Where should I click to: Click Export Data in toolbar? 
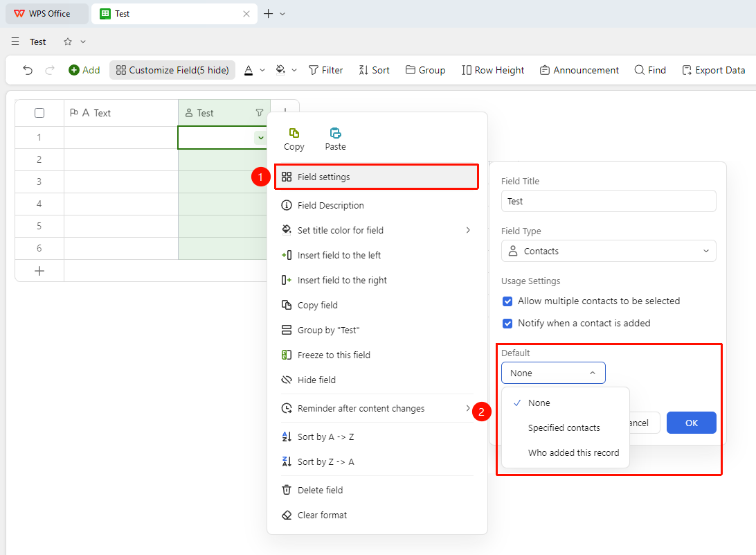(x=714, y=71)
